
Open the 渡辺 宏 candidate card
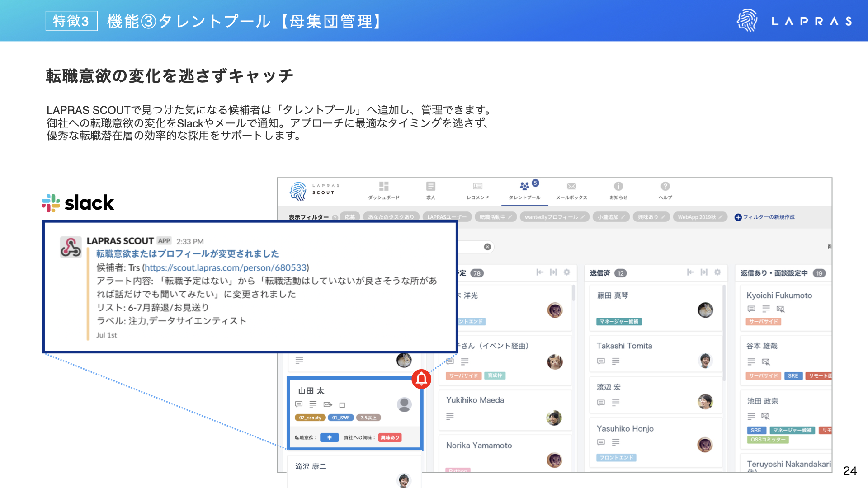click(x=656, y=395)
